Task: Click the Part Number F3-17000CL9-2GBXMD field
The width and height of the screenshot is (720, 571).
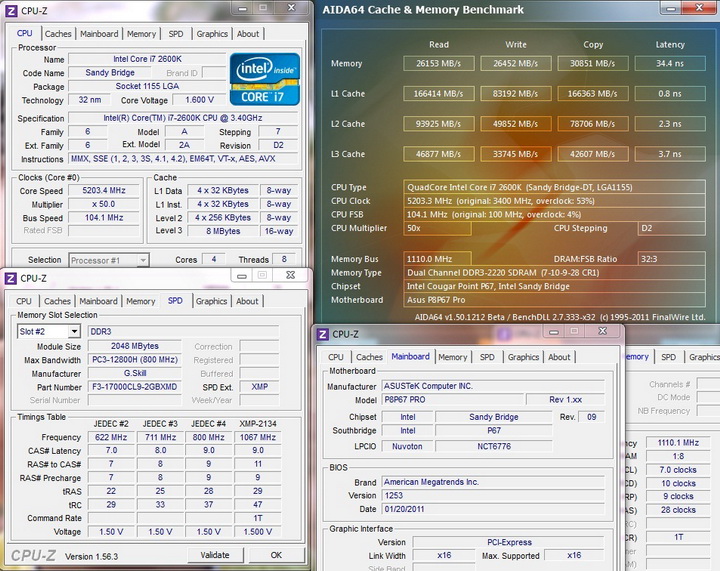Action: [x=134, y=387]
